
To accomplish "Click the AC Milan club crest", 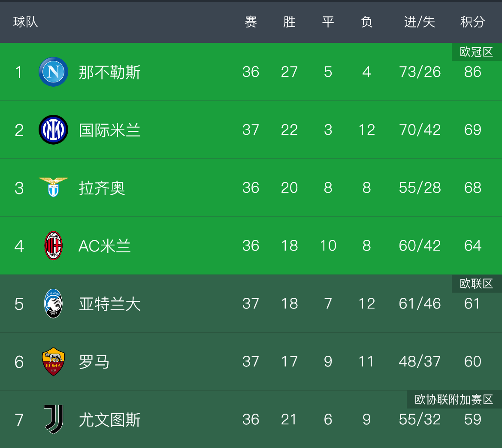I will 53,245.
